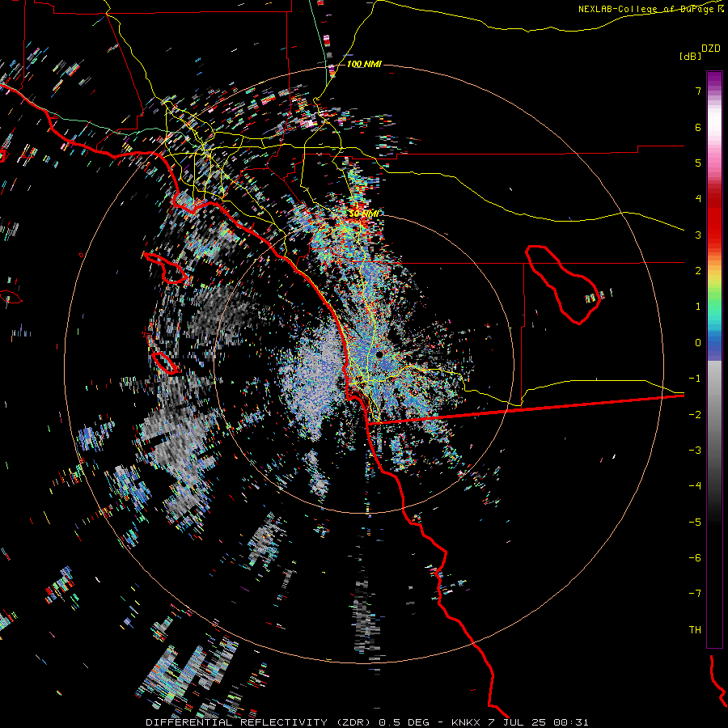Click the 5 value on the color scale
The height and width of the screenshot is (728, 728).
point(698,163)
